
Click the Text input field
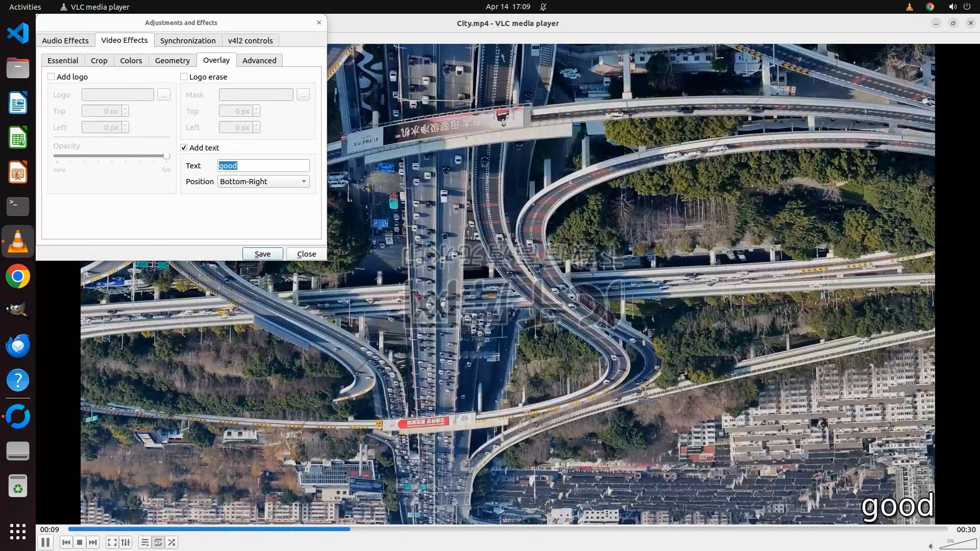(x=263, y=166)
